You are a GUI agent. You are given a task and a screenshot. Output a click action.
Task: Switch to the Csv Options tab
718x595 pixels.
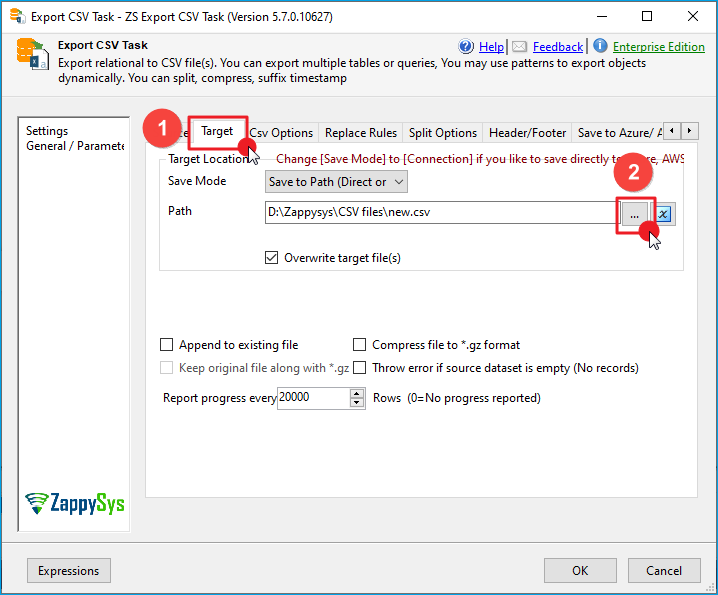281,133
